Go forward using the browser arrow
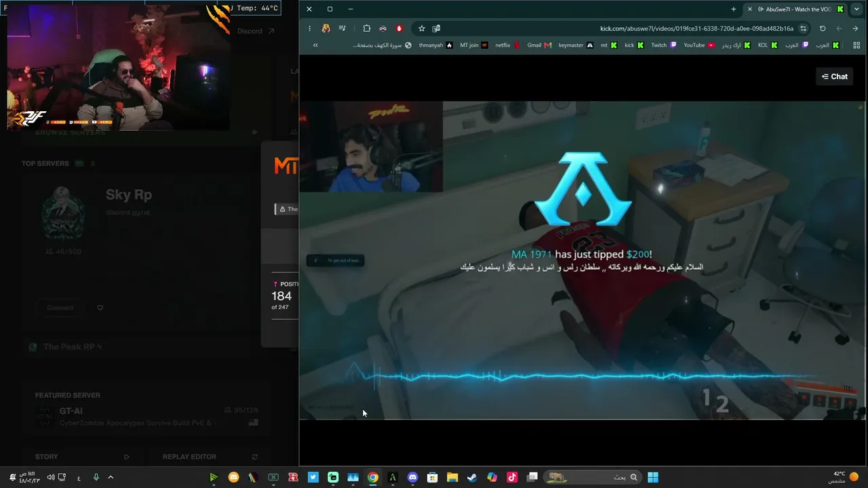 pyautogui.click(x=839, y=28)
